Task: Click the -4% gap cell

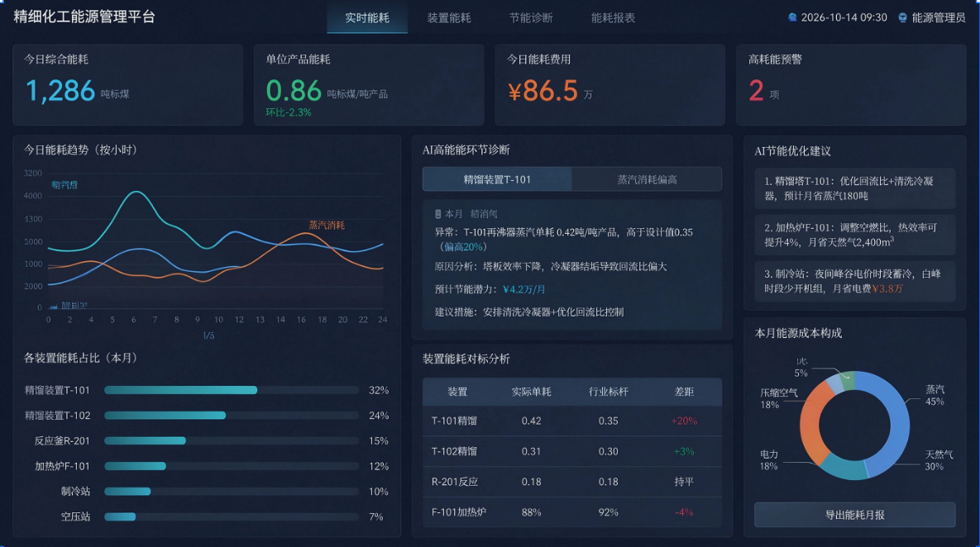Action: [684, 512]
